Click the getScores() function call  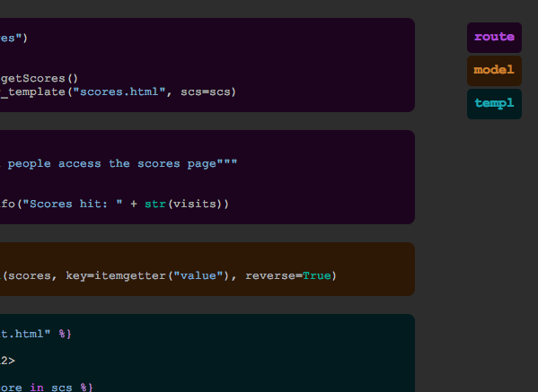[x=40, y=78]
